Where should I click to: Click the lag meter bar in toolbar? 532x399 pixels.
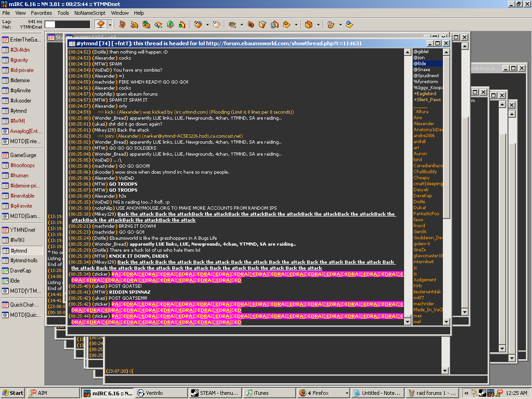coord(67,24)
